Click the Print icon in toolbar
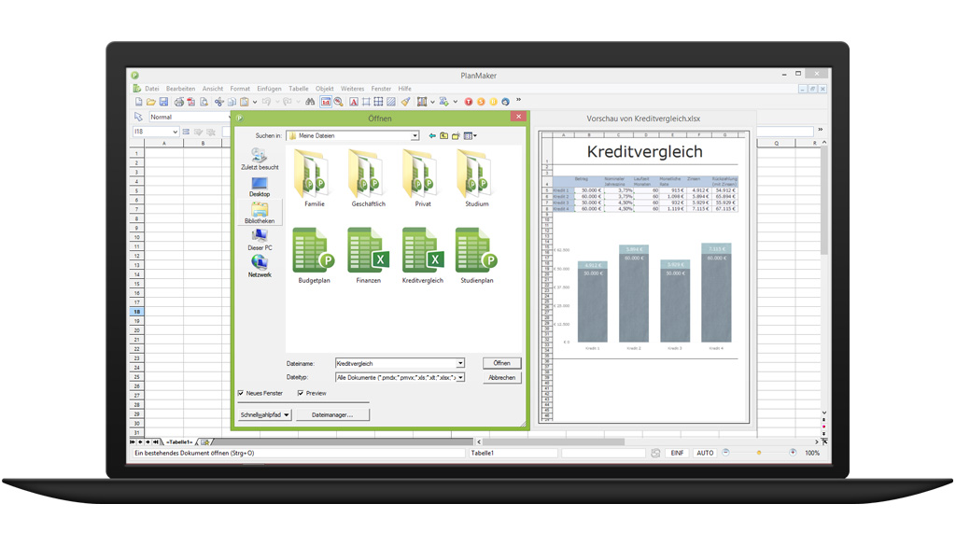956x560 pixels. 179,102
